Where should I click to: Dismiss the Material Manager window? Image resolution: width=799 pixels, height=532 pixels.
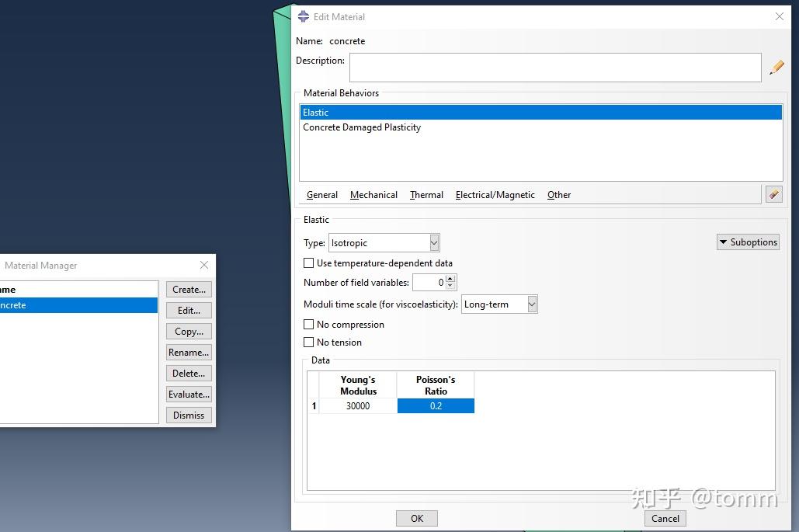[188, 415]
